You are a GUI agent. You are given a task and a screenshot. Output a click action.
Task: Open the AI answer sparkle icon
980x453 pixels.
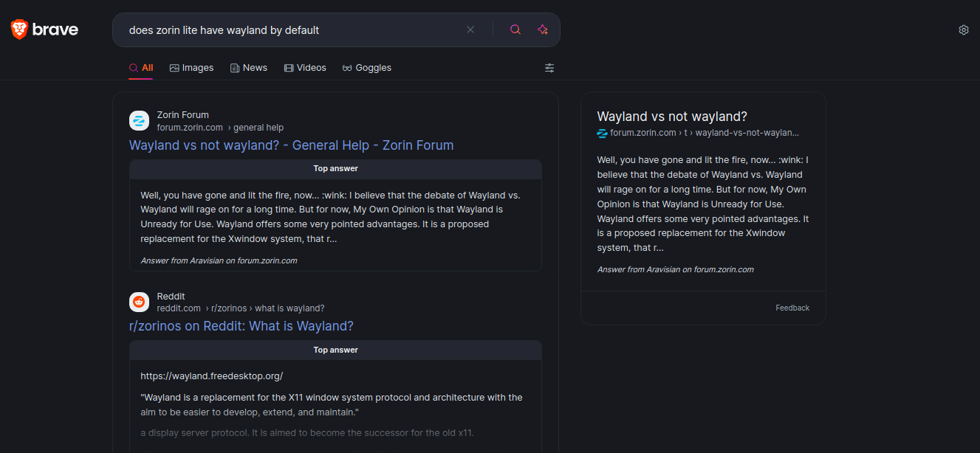coord(543,30)
